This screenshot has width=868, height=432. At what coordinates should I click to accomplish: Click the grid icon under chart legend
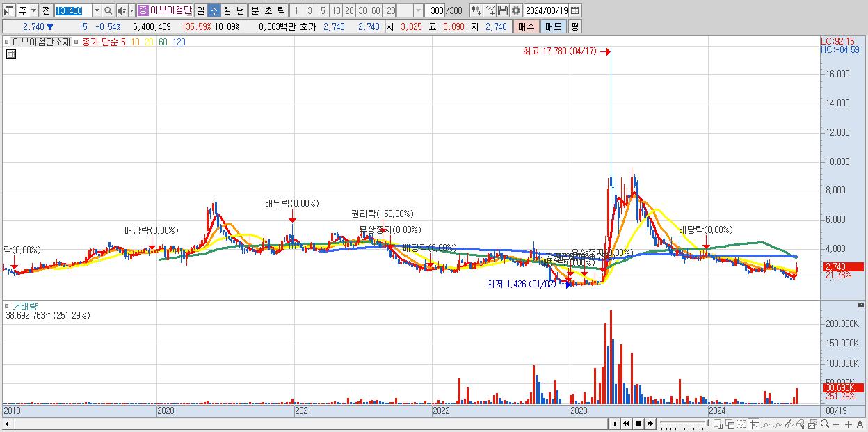tap(10, 54)
